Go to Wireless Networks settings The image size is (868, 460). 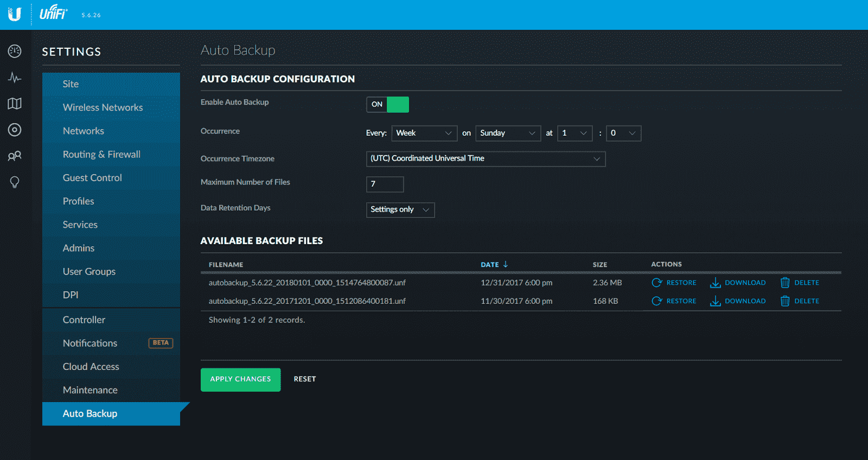tap(103, 107)
